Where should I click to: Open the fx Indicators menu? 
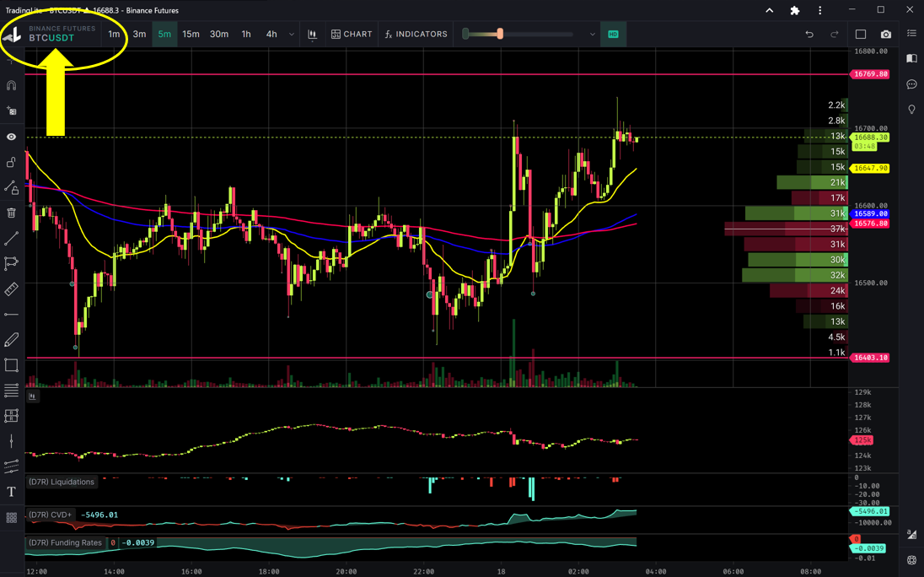point(416,34)
